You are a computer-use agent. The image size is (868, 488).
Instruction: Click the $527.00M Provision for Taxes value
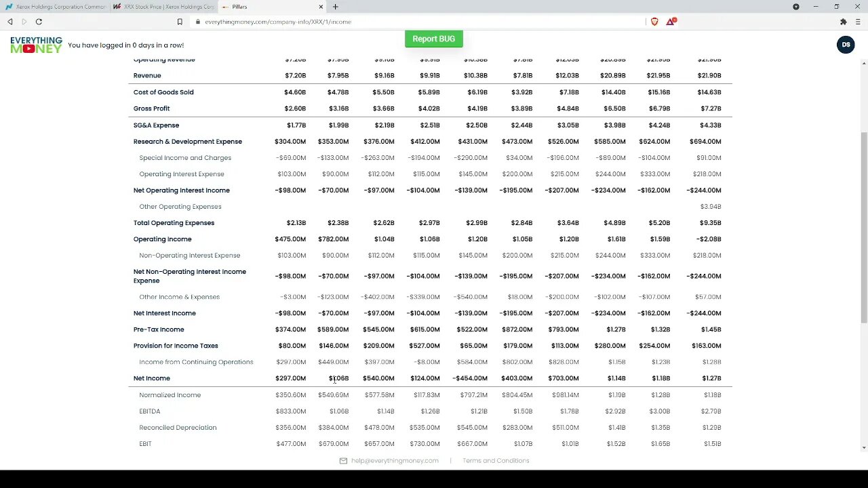coord(425,346)
